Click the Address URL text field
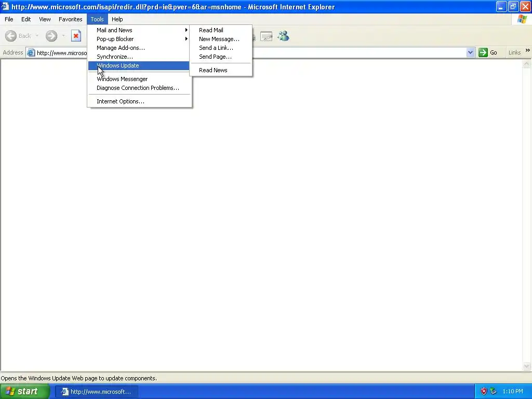Image resolution: width=532 pixels, height=399 pixels. (249, 52)
